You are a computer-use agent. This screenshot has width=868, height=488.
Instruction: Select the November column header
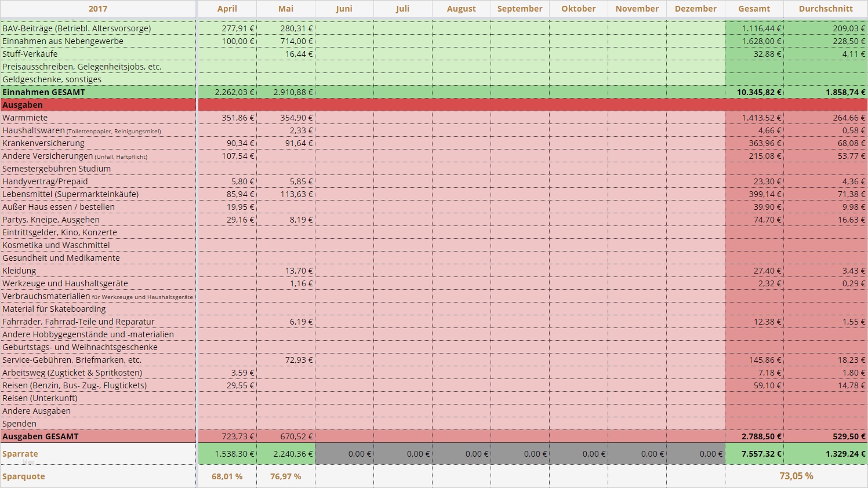pyautogui.click(x=637, y=9)
